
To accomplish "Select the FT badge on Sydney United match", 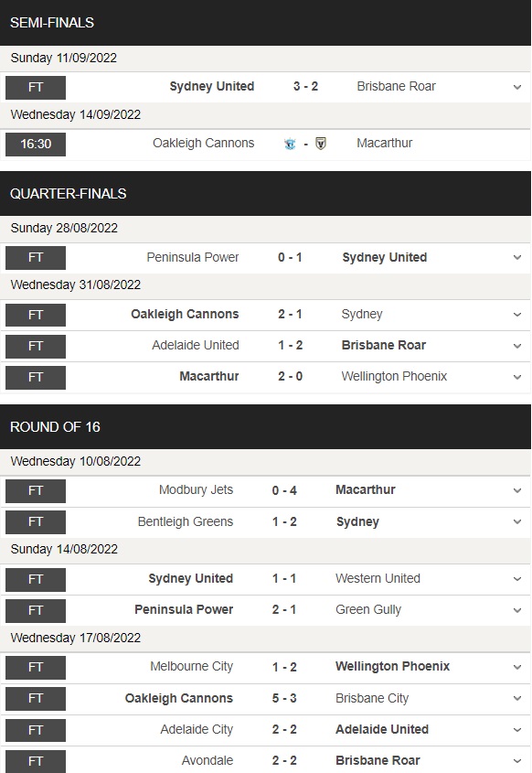I will (x=35, y=86).
